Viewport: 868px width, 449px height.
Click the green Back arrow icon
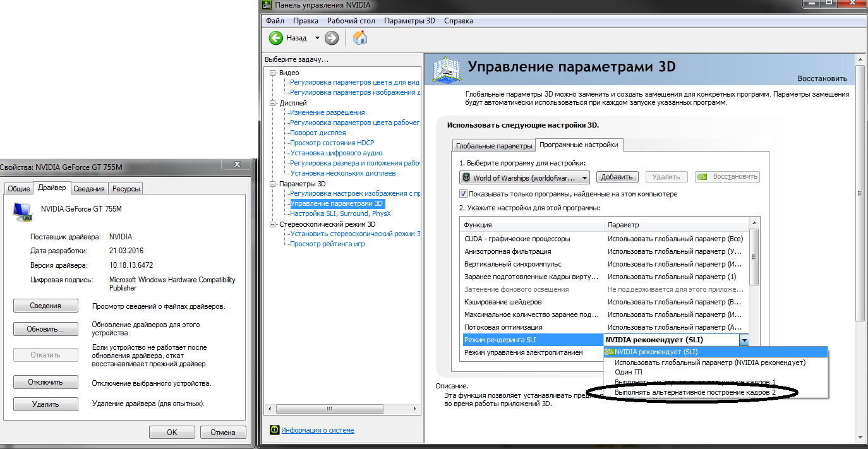point(276,38)
